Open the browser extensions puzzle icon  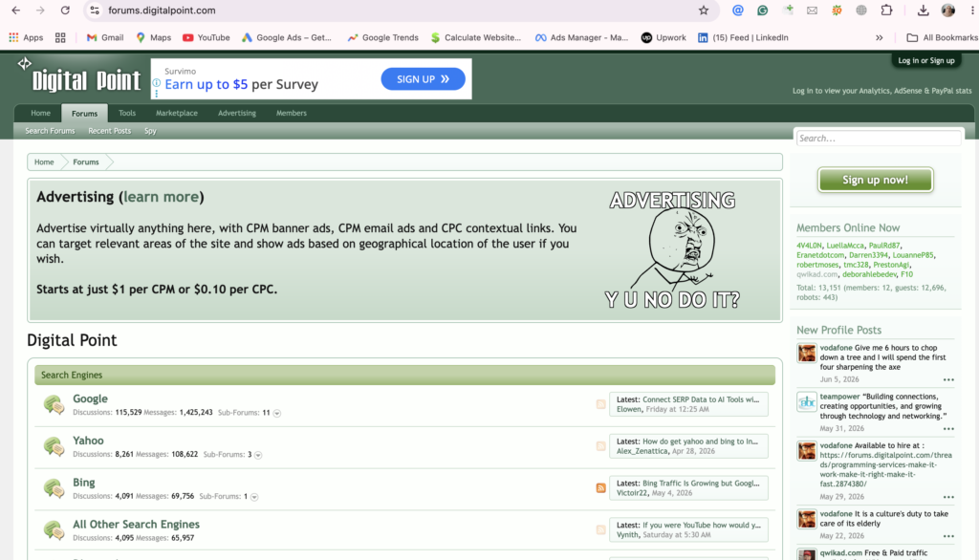pos(886,10)
